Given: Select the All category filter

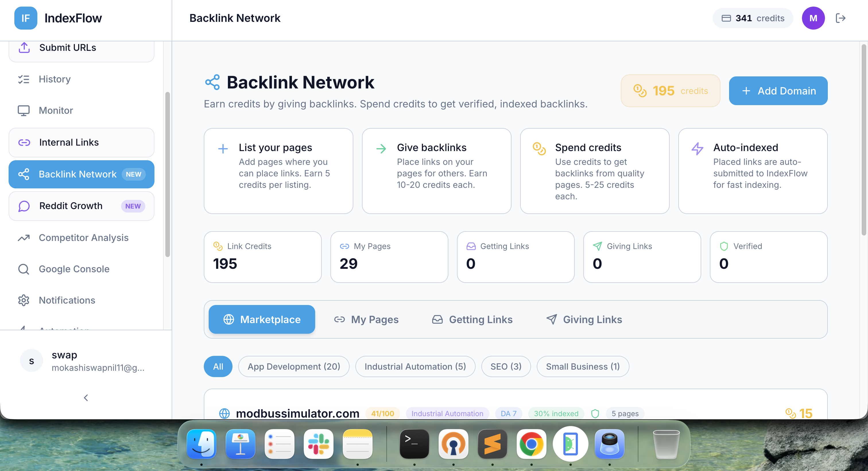Looking at the screenshot, I should pyautogui.click(x=218, y=366).
